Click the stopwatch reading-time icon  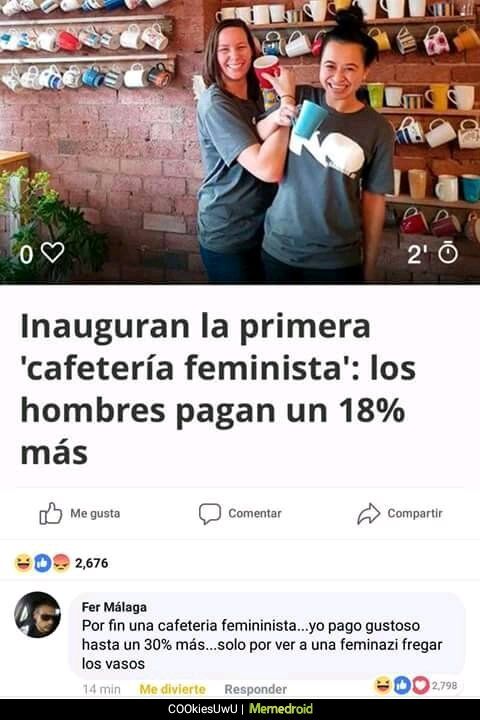pyautogui.click(x=448, y=253)
